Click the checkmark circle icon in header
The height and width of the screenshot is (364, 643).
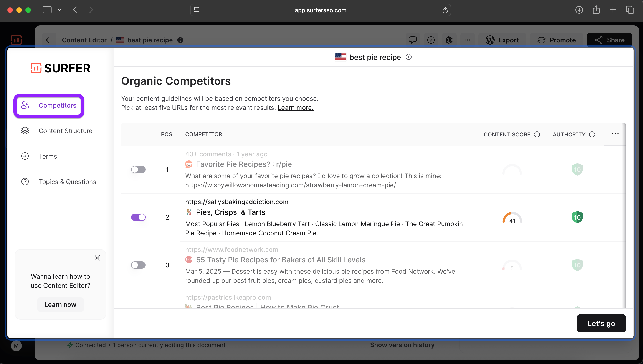(x=431, y=40)
